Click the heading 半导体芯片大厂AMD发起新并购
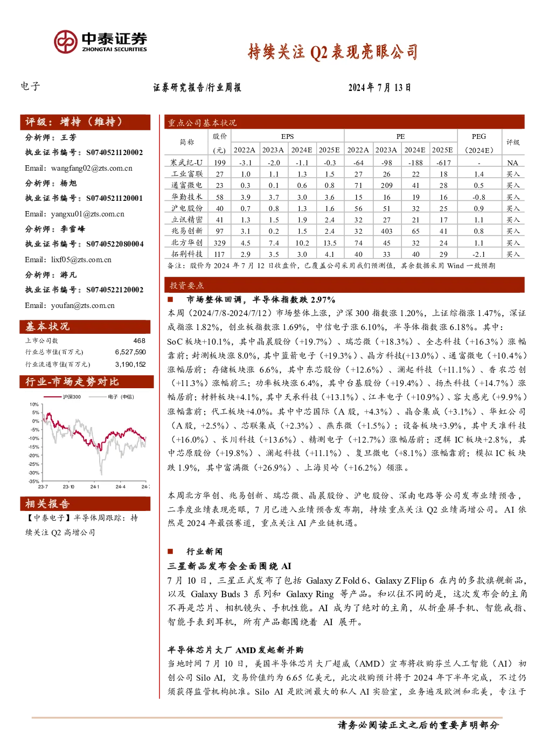This screenshot has width=535, height=756. (235, 650)
